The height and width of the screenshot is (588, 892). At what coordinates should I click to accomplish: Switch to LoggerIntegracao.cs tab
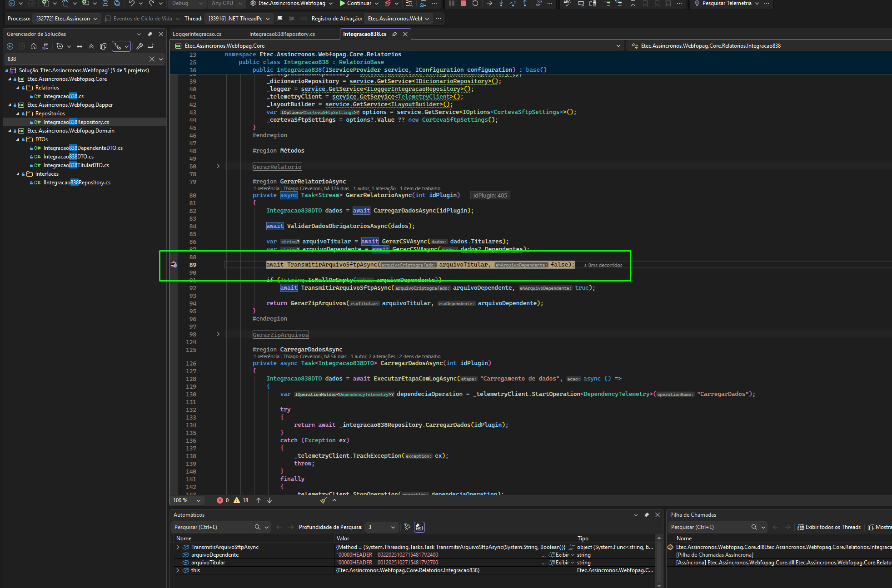click(197, 34)
